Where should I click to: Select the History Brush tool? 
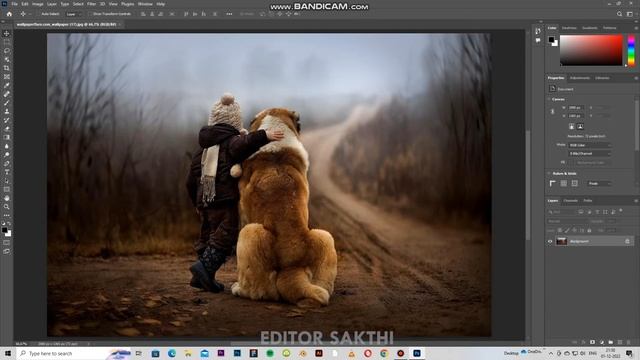pos(7,120)
